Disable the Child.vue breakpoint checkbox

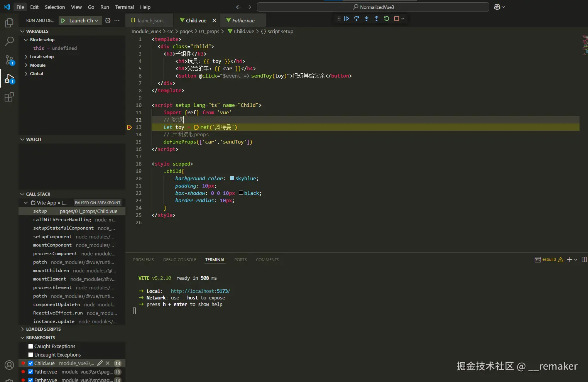coord(31,363)
